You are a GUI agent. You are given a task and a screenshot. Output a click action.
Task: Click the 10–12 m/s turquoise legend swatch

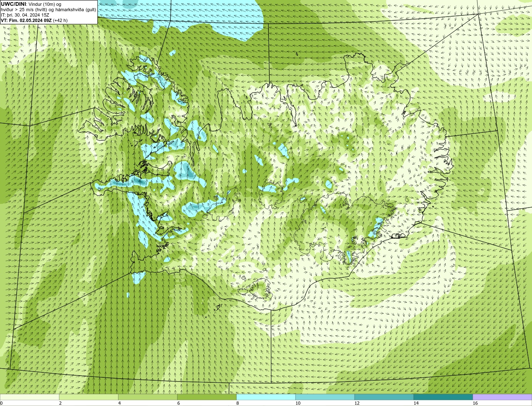[x=325, y=397]
